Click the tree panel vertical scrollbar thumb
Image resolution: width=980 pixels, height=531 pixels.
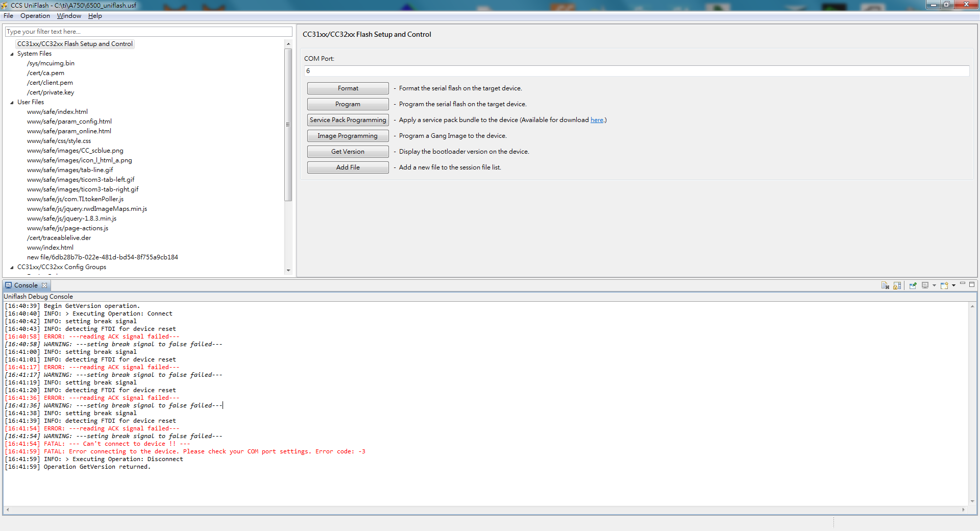pos(288,124)
